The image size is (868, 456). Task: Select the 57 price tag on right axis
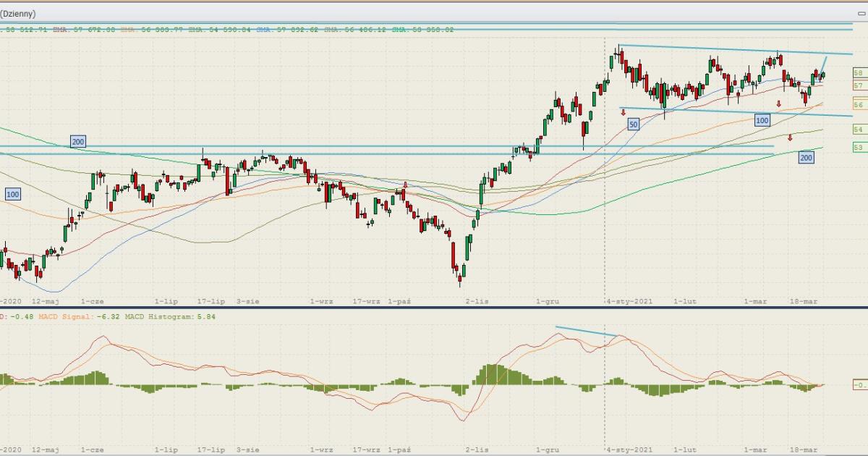coord(859,85)
